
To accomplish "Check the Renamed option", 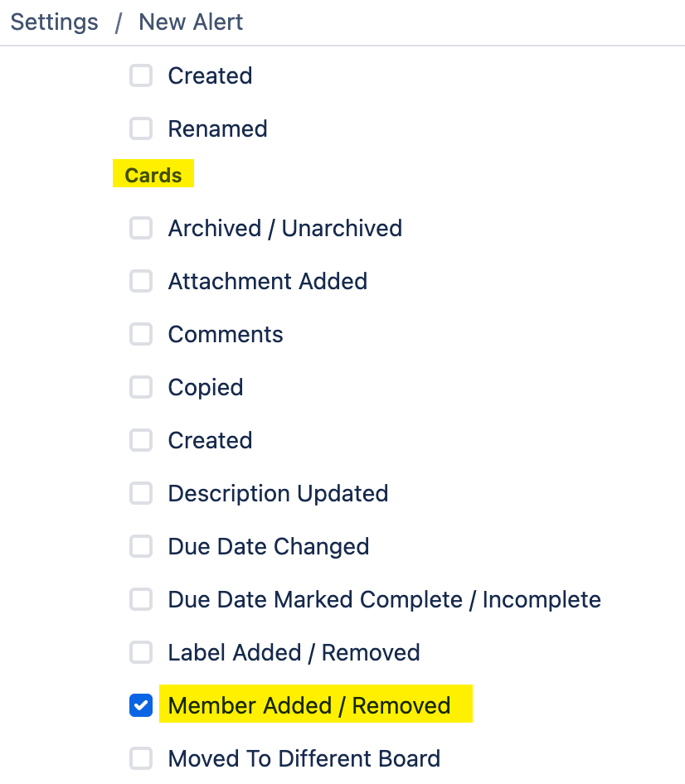I will [x=141, y=128].
